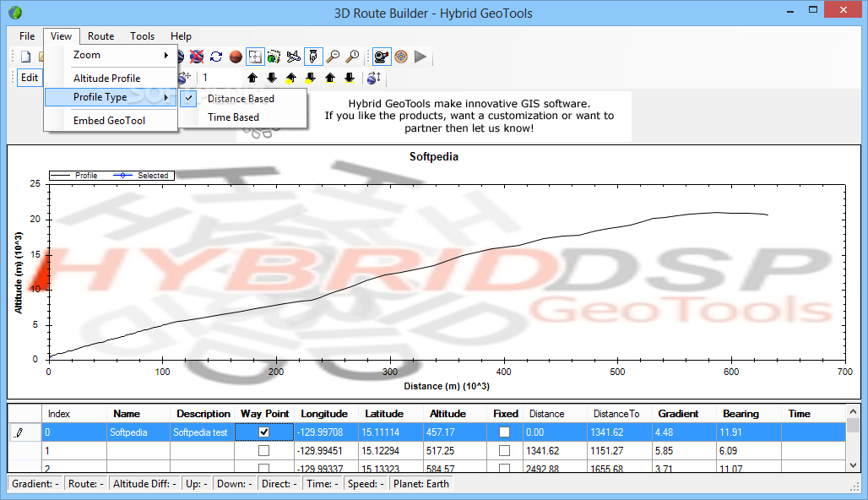Click the map with green marker icon

274,57
